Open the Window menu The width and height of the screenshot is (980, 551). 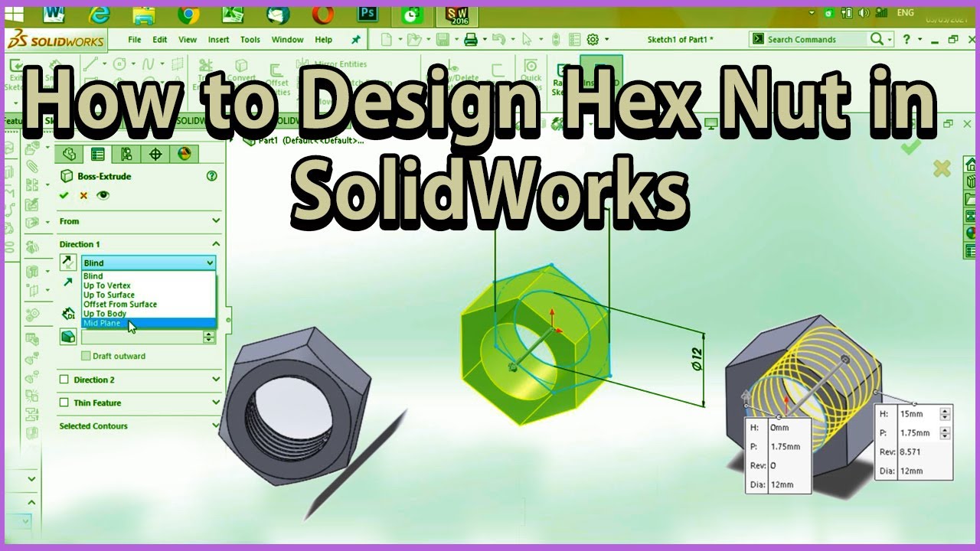pos(287,40)
